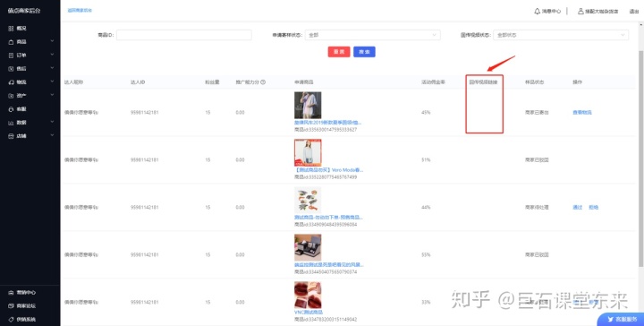Viewport: 644px width, 326px height.
Task: Click the 33% commission rate cell
Action: coord(426,302)
